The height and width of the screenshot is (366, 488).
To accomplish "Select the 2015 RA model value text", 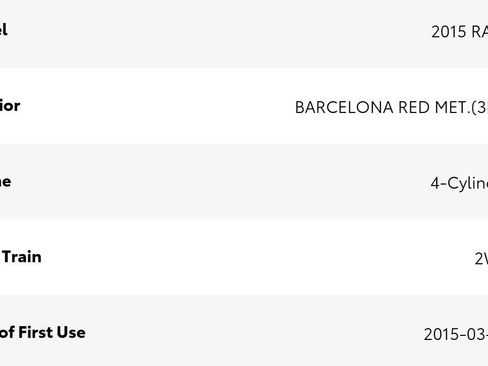I will [x=460, y=32].
